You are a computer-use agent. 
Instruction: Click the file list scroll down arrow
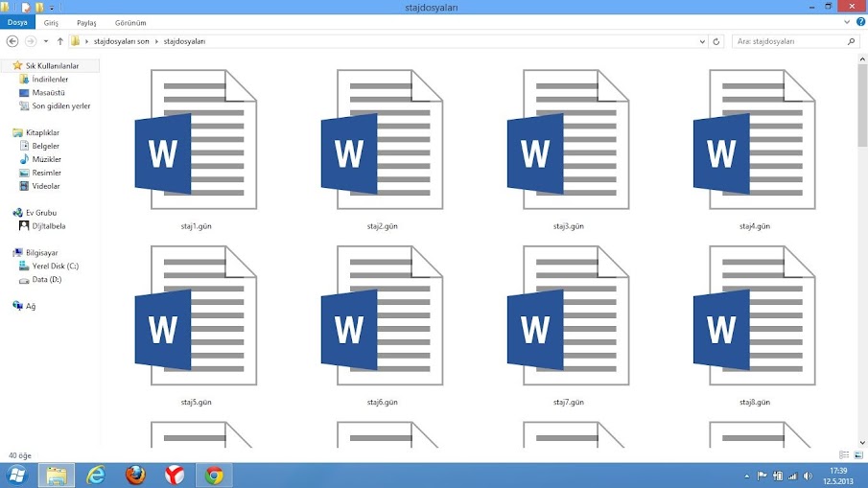pos(862,443)
